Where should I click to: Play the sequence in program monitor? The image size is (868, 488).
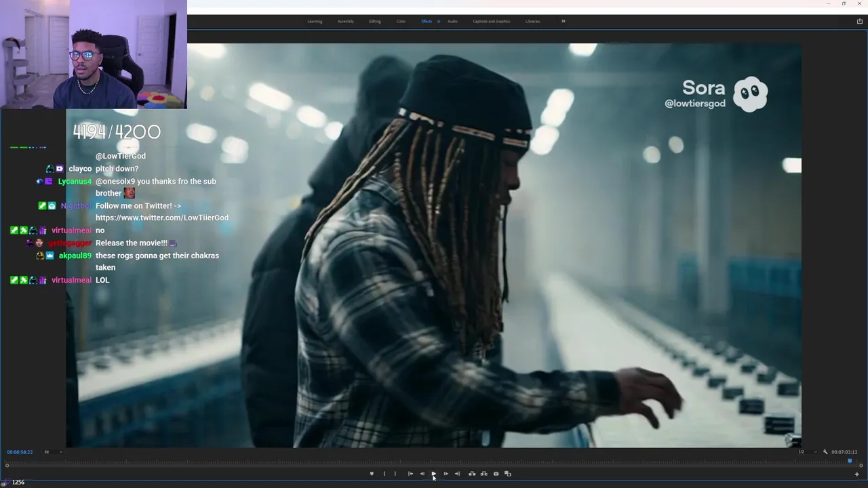coord(433,474)
